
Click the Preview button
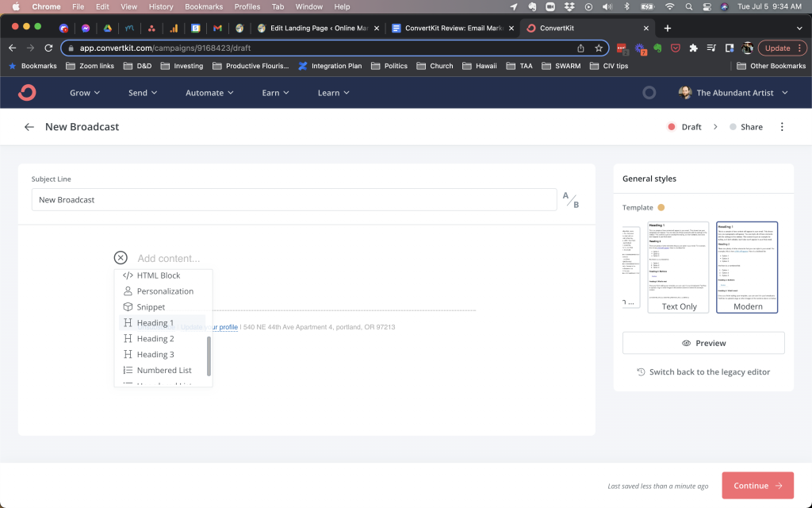703,343
